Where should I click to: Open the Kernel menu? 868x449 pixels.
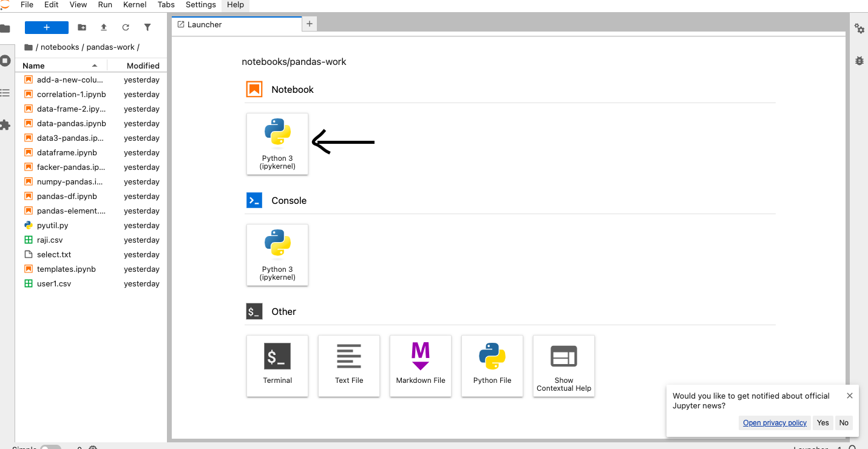pyautogui.click(x=135, y=5)
